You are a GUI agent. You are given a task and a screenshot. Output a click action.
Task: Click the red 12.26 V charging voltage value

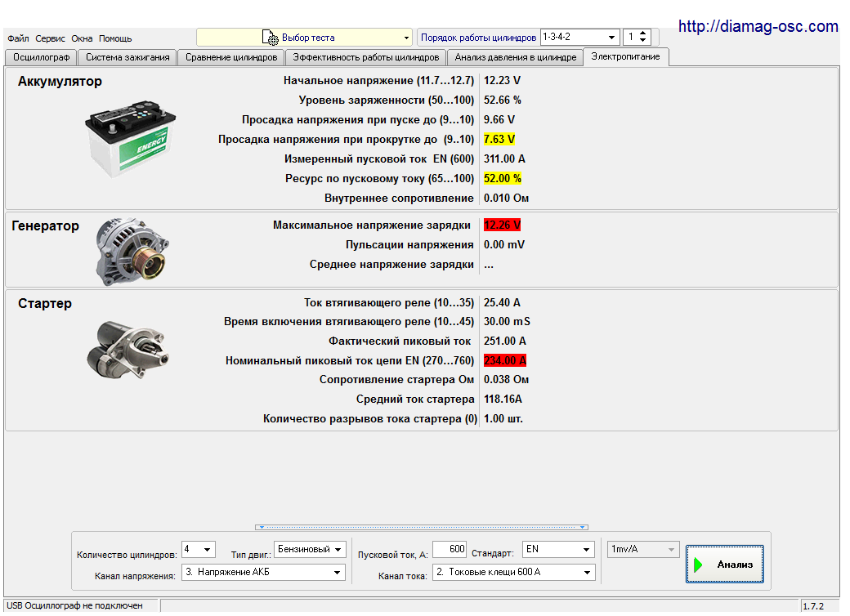pyautogui.click(x=502, y=225)
